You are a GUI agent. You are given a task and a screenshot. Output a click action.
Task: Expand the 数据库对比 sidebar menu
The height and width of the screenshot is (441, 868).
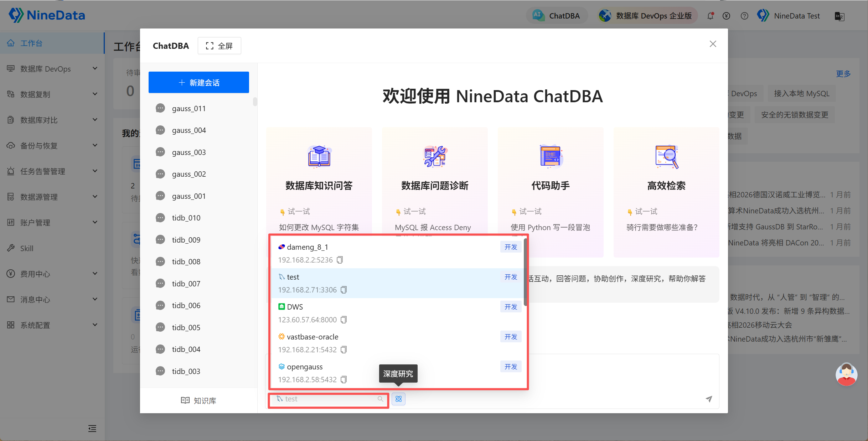[52, 120]
